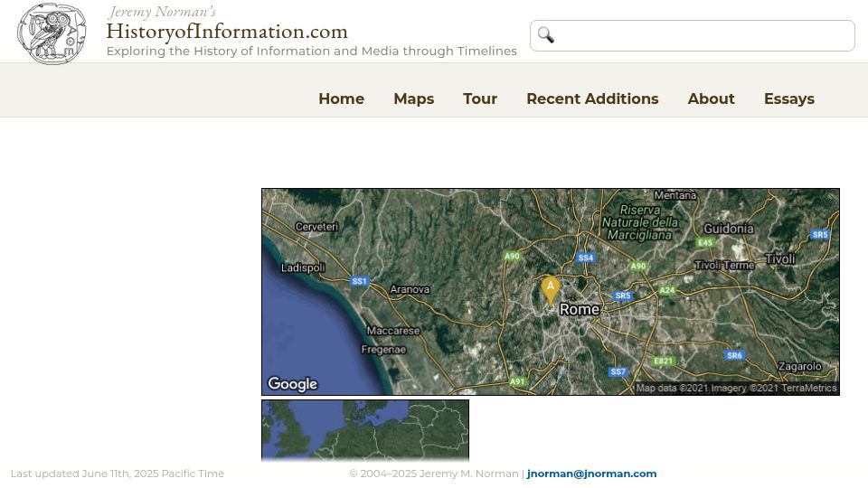Click the SS7 road badge
Screen dimensions: 868x488
tap(618, 371)
